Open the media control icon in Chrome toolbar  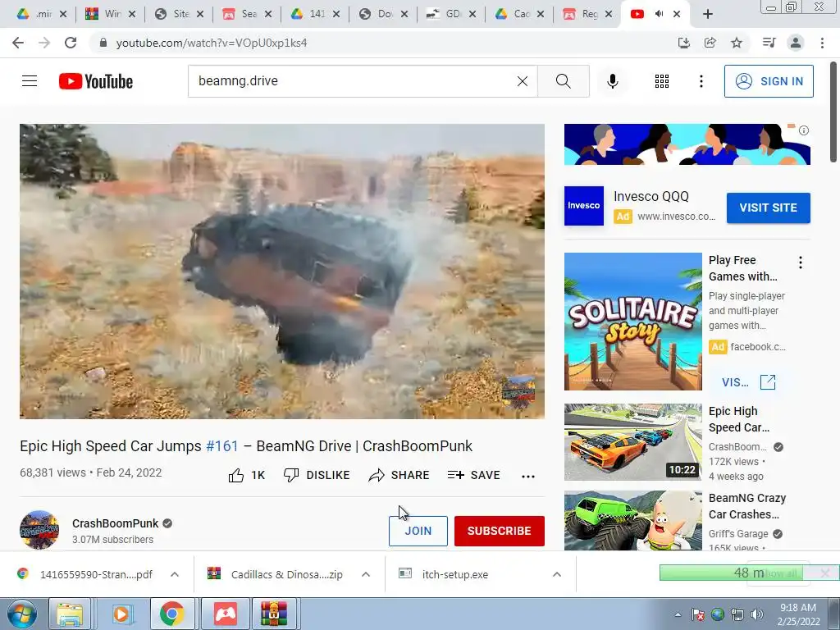tap(769, 43)
